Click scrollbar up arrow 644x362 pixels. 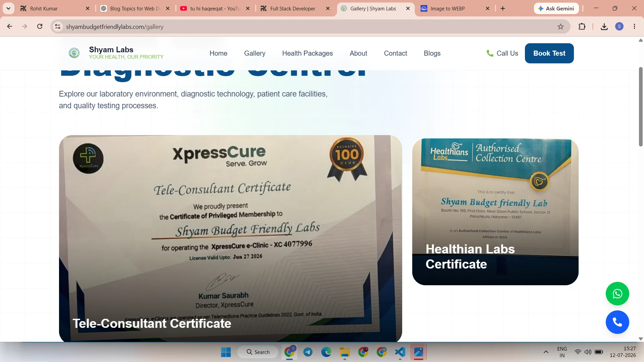pos(641,40)
